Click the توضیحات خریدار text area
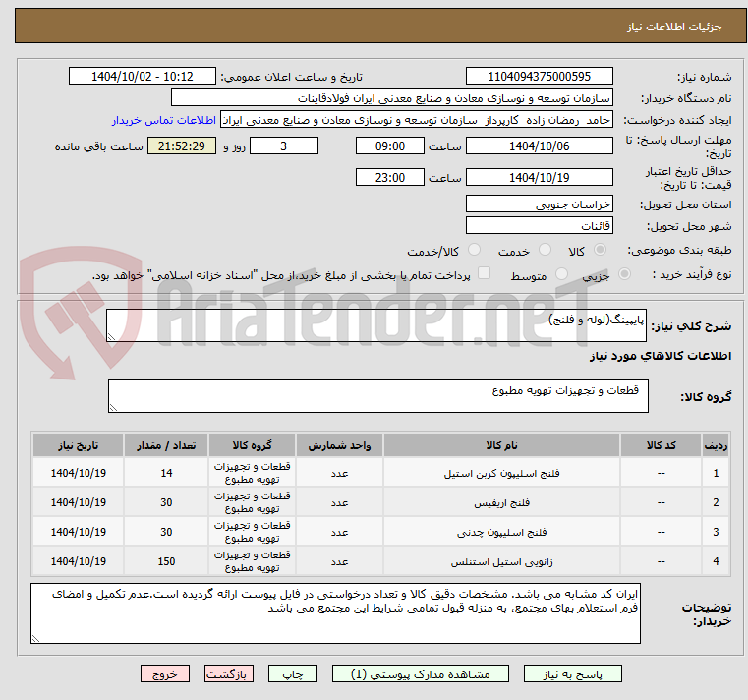The image size is (748, 700). coord(335,613)
